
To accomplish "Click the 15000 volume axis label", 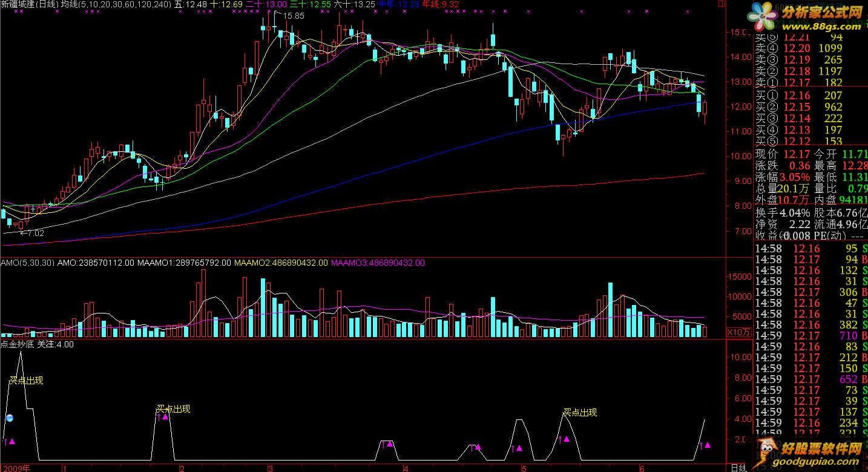I will [740, 276].
